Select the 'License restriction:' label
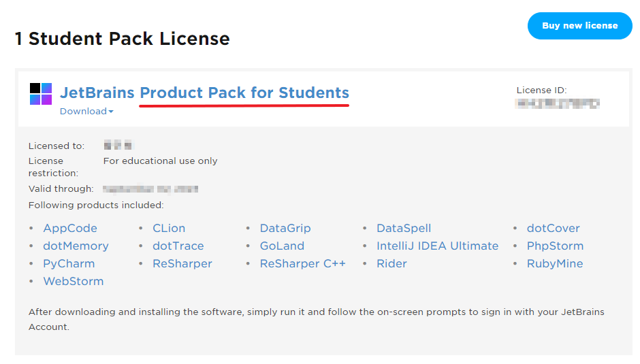The height and width of the screenshot is (364, 640). (53, 167)
